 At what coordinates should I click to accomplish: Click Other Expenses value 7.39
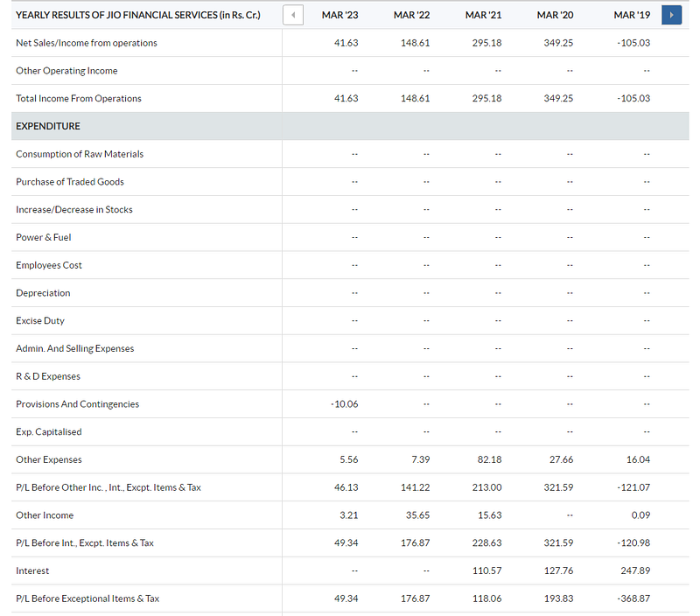421,459
